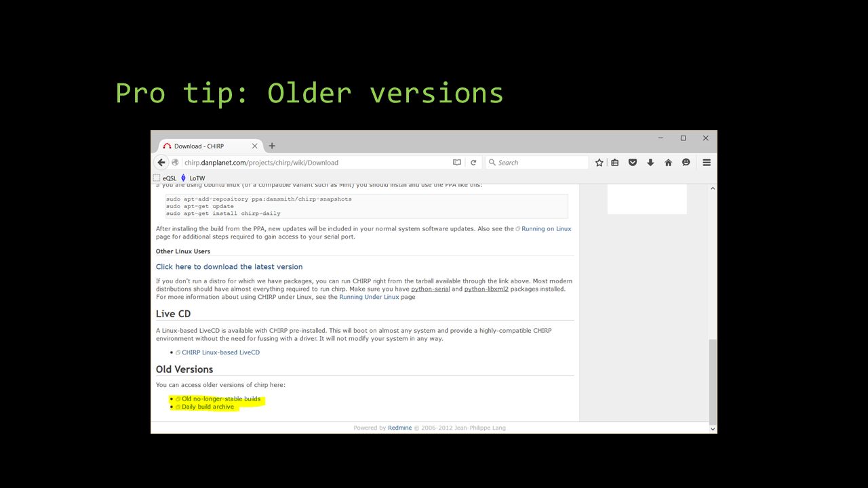Open the LoTW bookmark
868x488 pixels.
193,178
